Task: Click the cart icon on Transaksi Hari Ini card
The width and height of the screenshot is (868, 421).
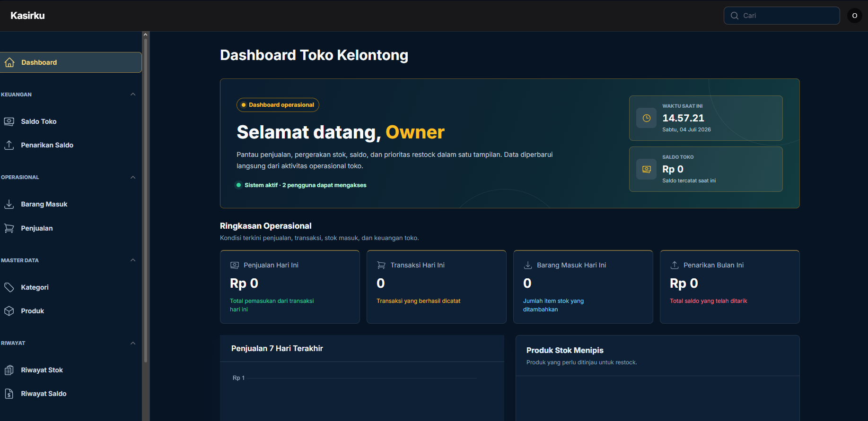Action: [x=381, y=265]
